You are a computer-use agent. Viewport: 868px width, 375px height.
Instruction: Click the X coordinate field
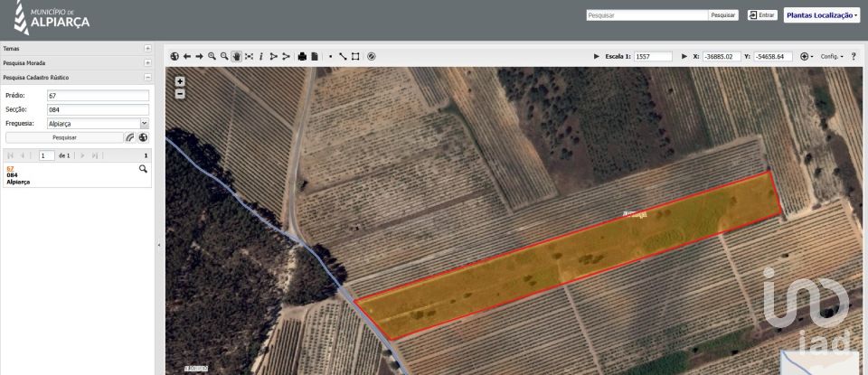point(722,56)
